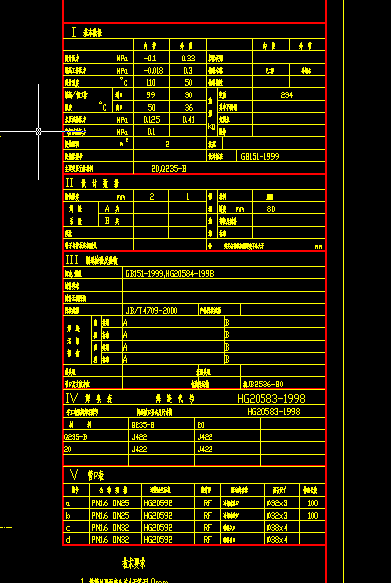This screenshot has height=583, width=391.
Task: Click the φ38x4 size in row d
Action: click(x=277, y=539)
